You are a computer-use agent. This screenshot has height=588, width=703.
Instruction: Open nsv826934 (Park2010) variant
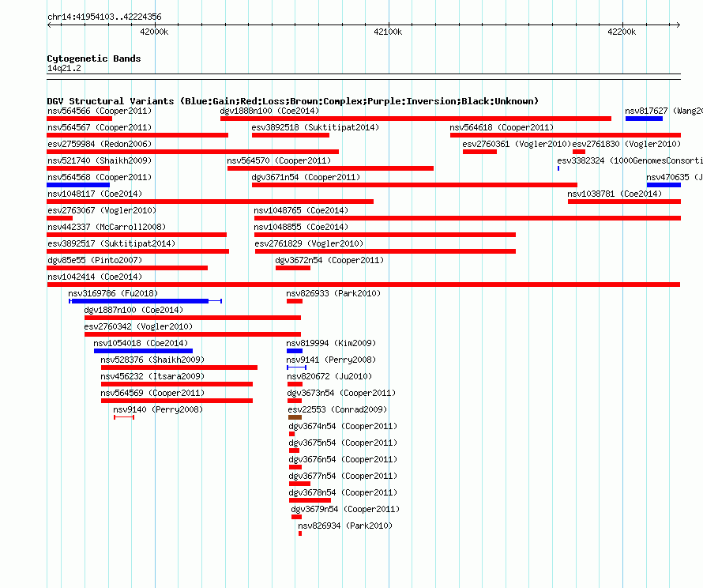coord(344,526)
